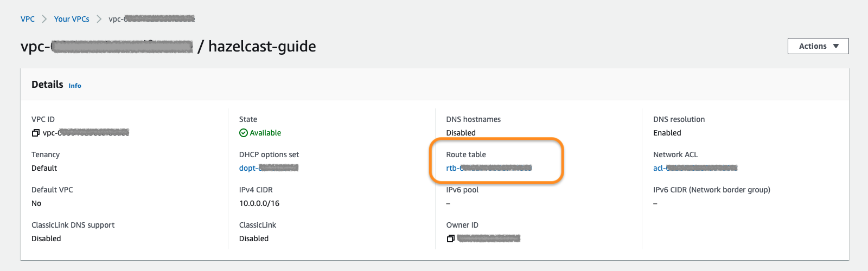
Task: Navigate to Your VPCs breadcrumb
Action: tap(72, 19)
